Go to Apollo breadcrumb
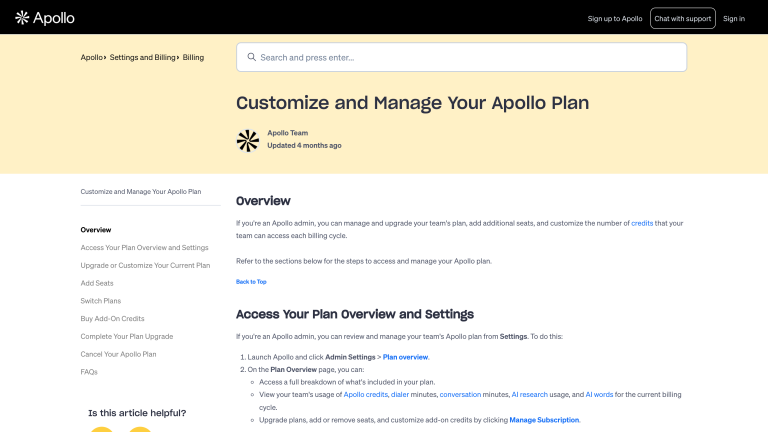Screen dimensions: 768x432 pyautogui.click(x=92, y=57)
